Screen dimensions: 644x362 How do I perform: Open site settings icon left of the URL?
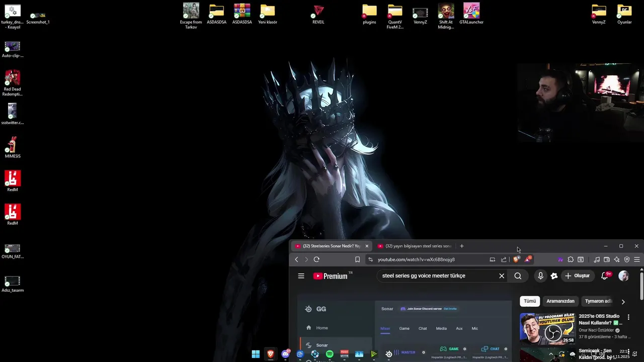(370, 259)
